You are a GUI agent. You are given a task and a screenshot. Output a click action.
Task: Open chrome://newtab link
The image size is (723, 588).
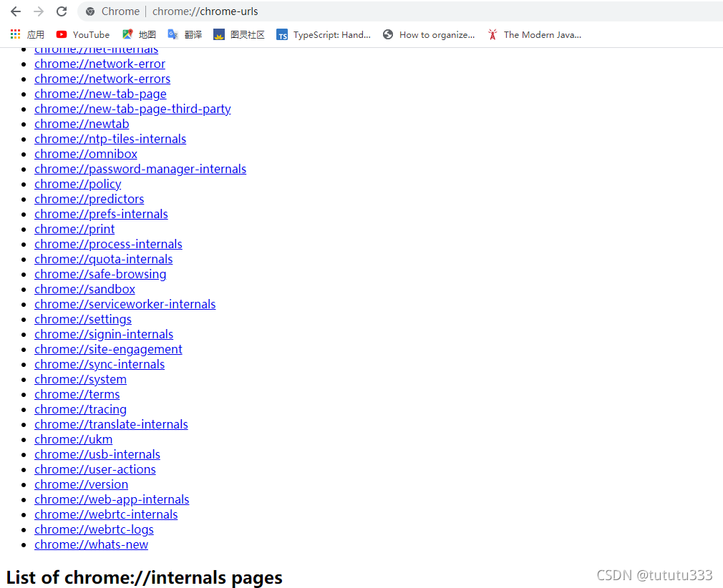click(82, 124)
